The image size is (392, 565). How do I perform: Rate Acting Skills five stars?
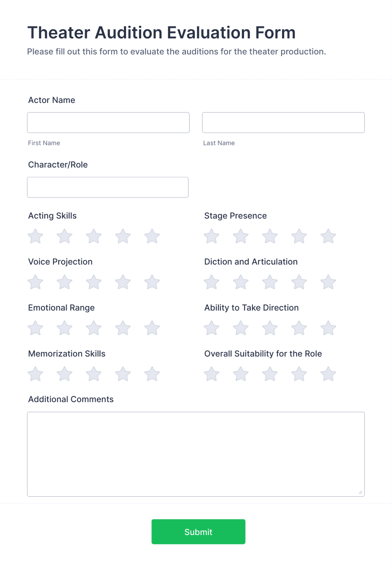pyautogui.click(x=152, y=236)
